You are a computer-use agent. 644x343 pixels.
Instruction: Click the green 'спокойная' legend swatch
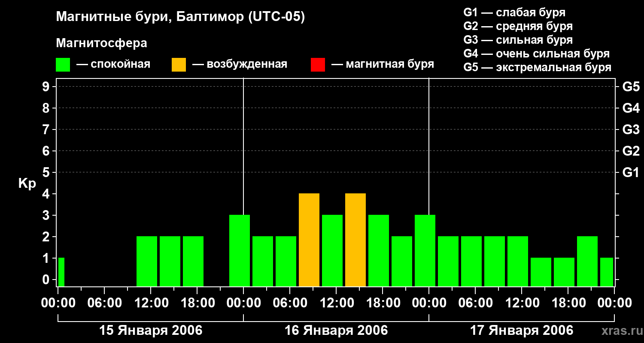tap(63, 65)
